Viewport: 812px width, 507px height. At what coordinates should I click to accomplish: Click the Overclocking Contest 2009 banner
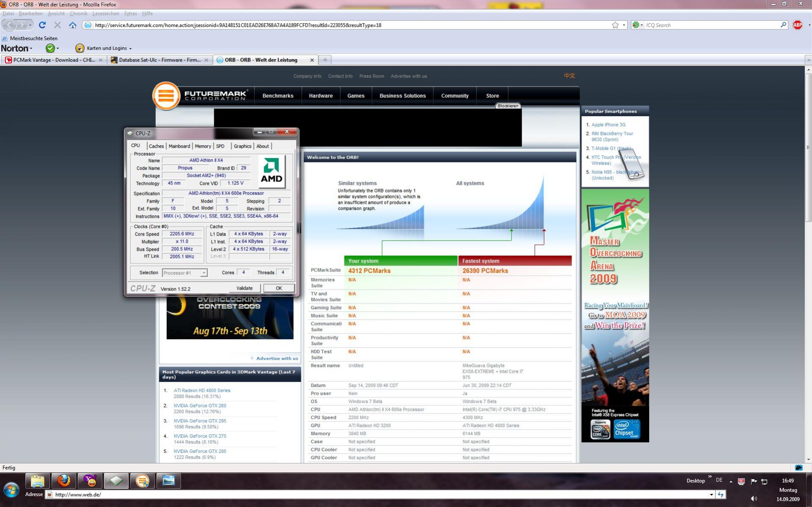pyautogui.click(x=230, y=317)
